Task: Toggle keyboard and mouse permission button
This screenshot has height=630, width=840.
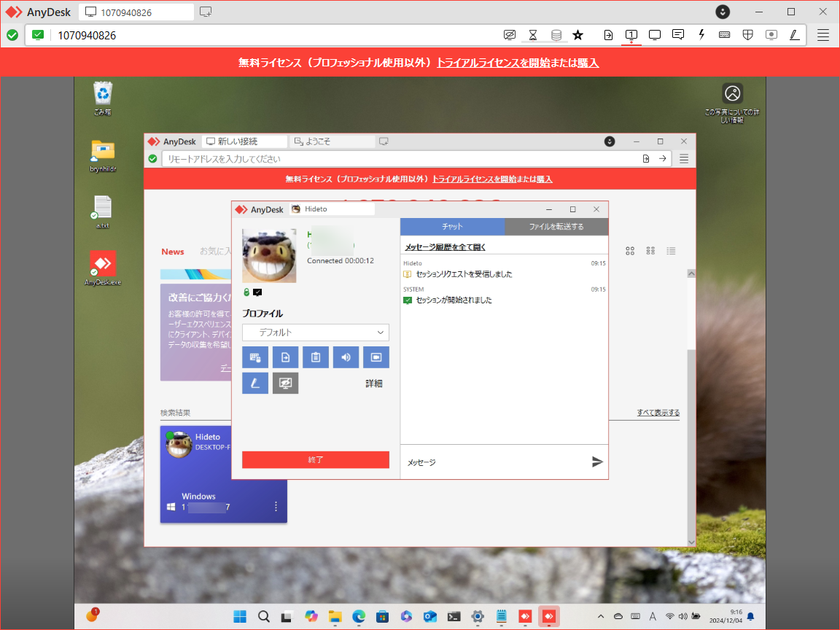Action: (x=255, y=357)
